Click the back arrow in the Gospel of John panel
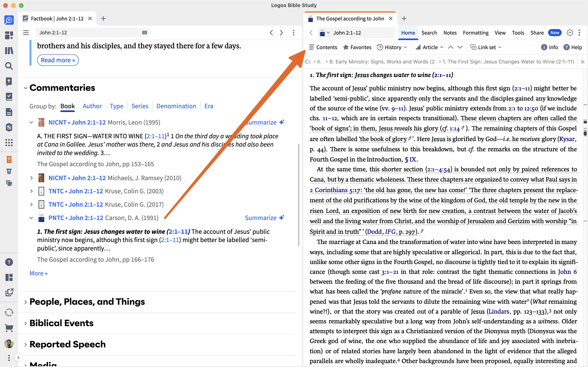The height and width of the screenshot is (367, 588). (311, 33)
